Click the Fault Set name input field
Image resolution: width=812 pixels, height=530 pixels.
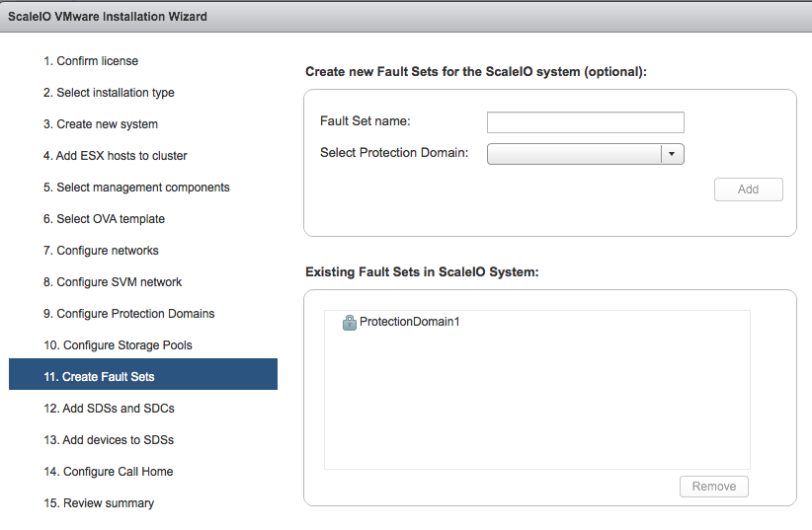(x=585, y=122)
